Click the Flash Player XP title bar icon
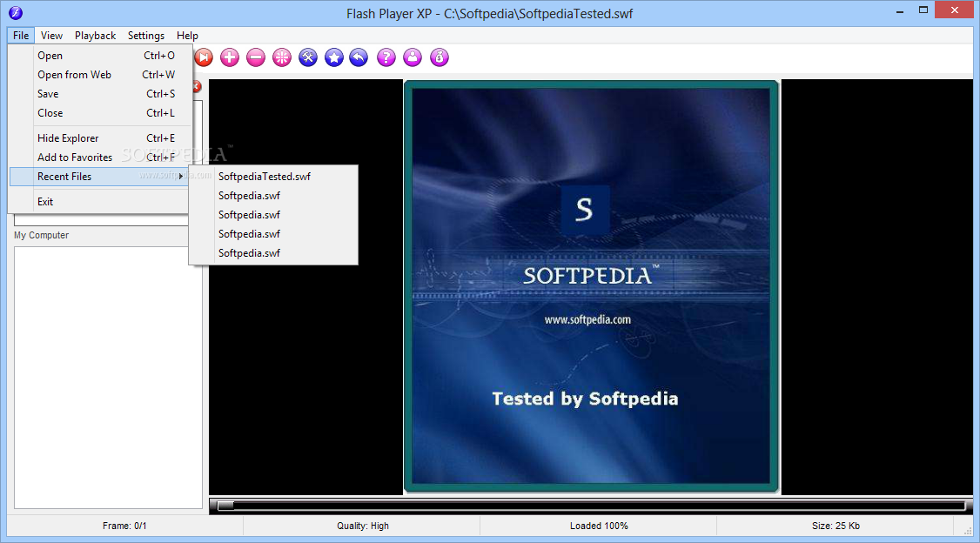 (16, 12)
